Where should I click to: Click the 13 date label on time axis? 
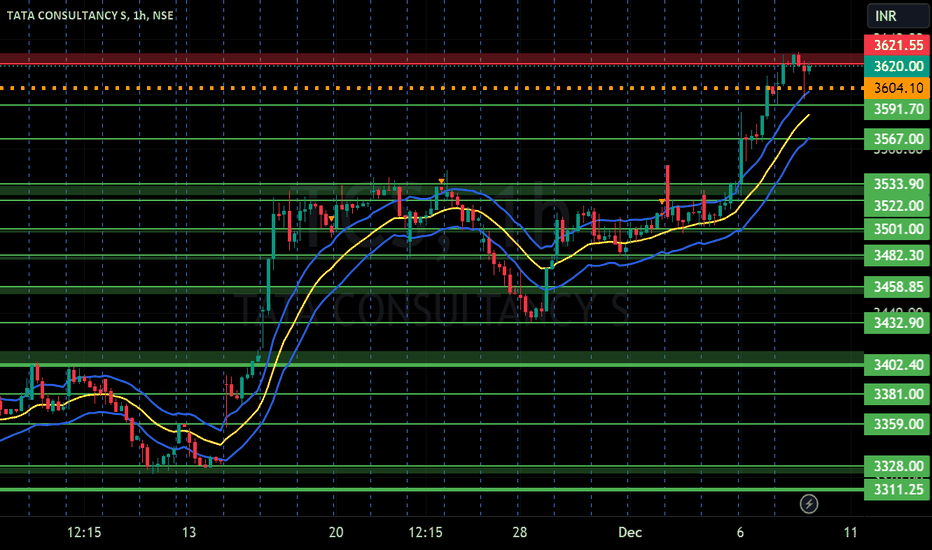click(x=188, y=532)
